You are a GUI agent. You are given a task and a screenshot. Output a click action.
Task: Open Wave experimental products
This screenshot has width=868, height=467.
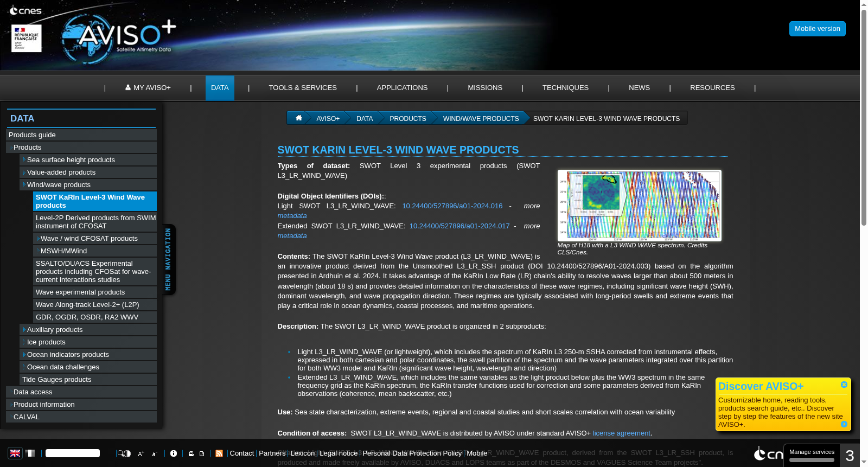(95, 292)
